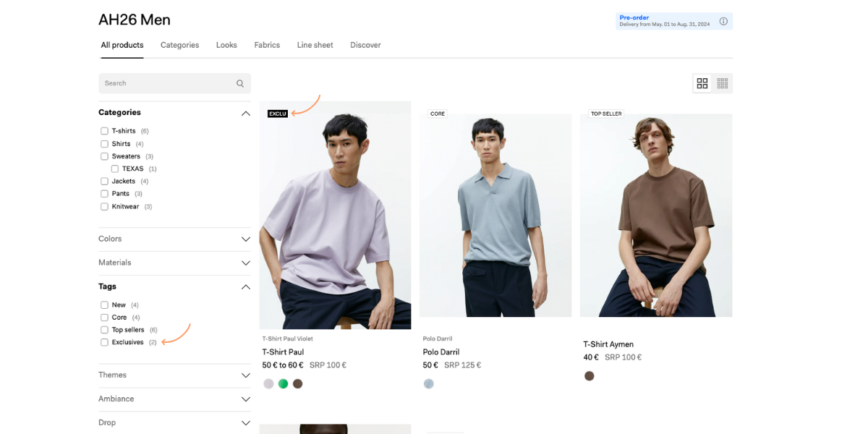Expand the Materials filter section
868x434 pixels.
[x=174, y=263]
